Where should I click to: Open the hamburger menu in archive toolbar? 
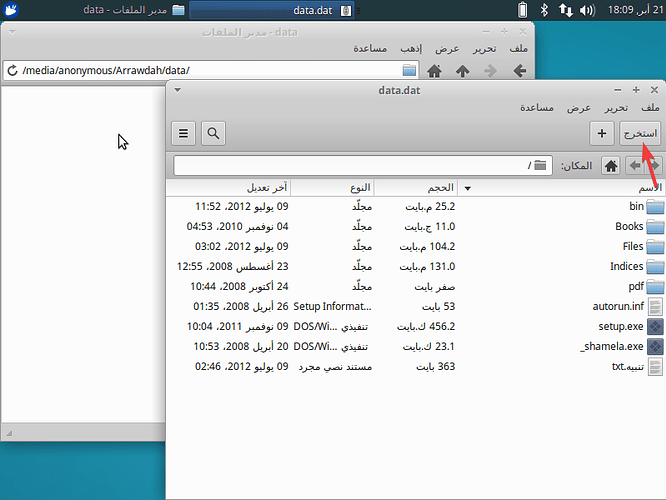click(x=185, y=132)
